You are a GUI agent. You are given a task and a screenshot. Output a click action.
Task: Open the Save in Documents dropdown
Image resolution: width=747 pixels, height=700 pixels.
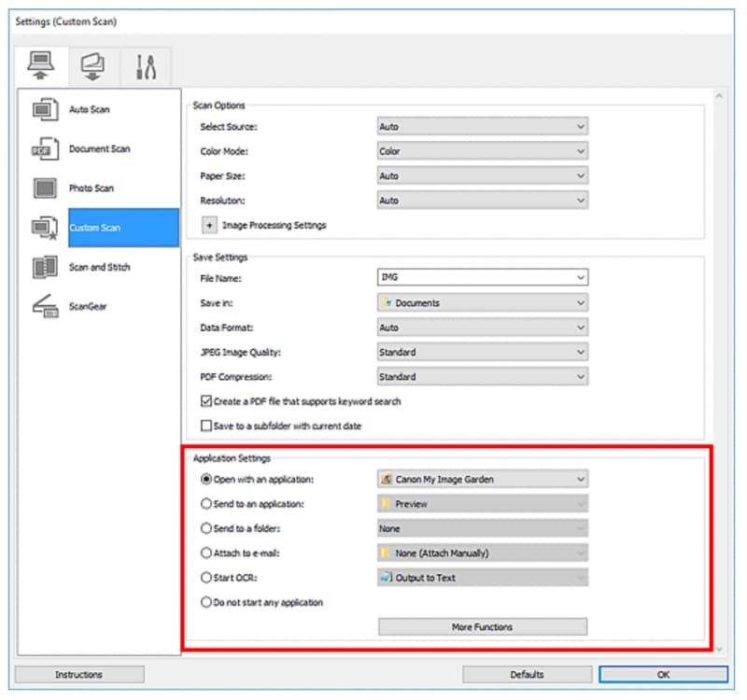pos(483,302)
